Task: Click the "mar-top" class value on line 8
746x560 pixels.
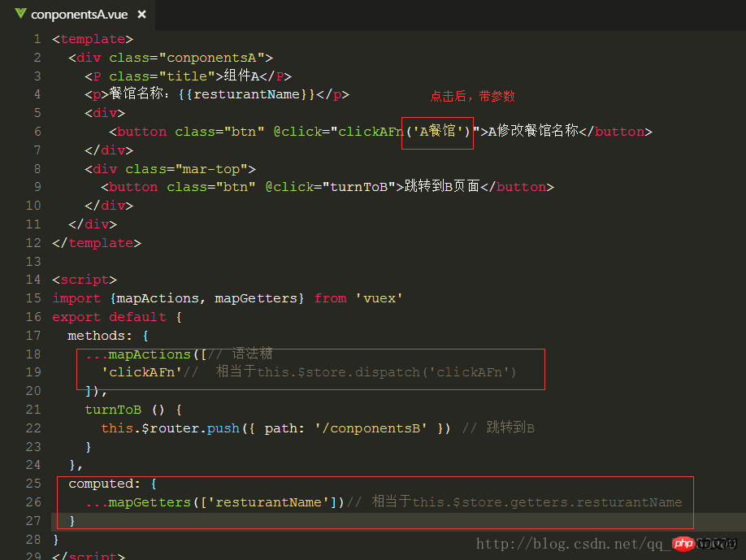Action: click(211, 169)
